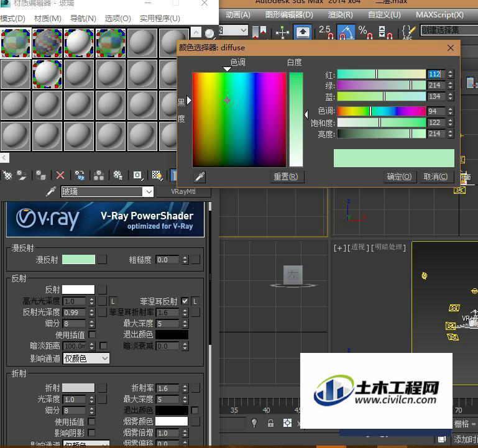Click the 重置(R) reset button
The image size is (478, 448).
click(x=286, y=176)
